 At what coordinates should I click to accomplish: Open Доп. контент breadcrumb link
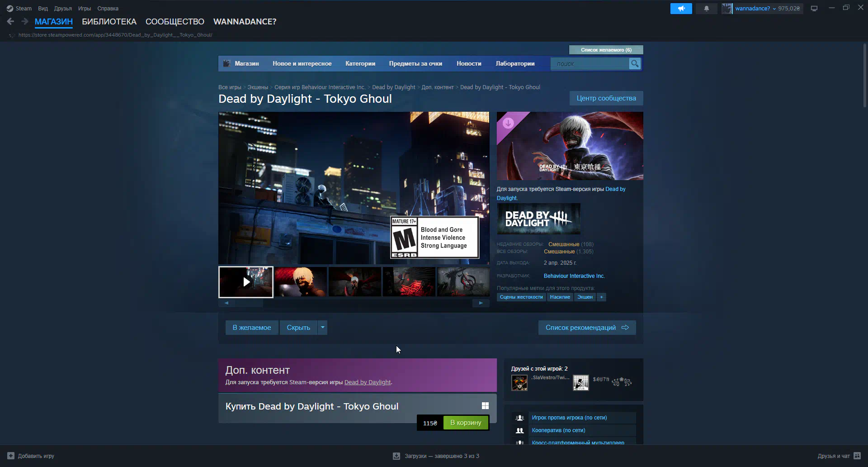point(438,87)
